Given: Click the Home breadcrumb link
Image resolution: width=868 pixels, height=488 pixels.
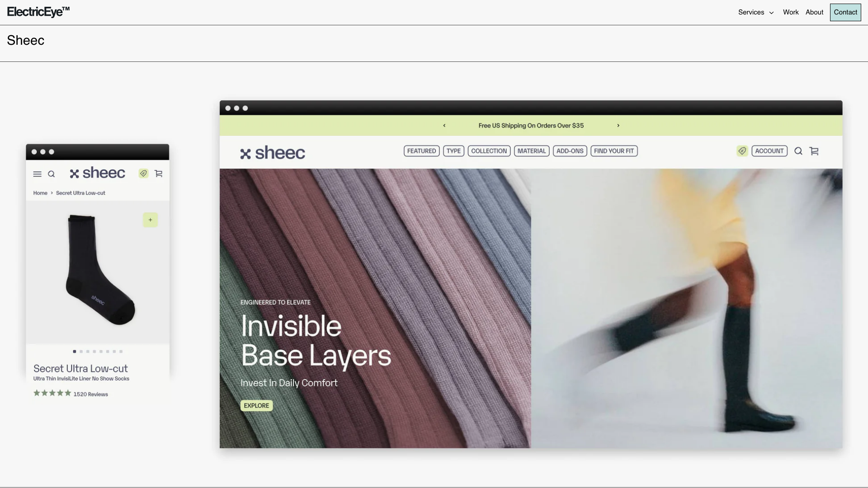Looking at the screenshot, I should point(40,193).
